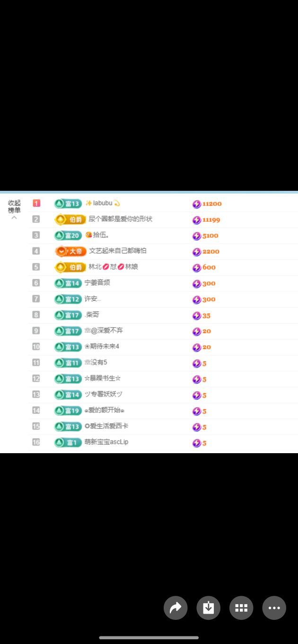Select username 文艺起来自己都啃怕
The image size is (298, 644).
coord(118,250)
